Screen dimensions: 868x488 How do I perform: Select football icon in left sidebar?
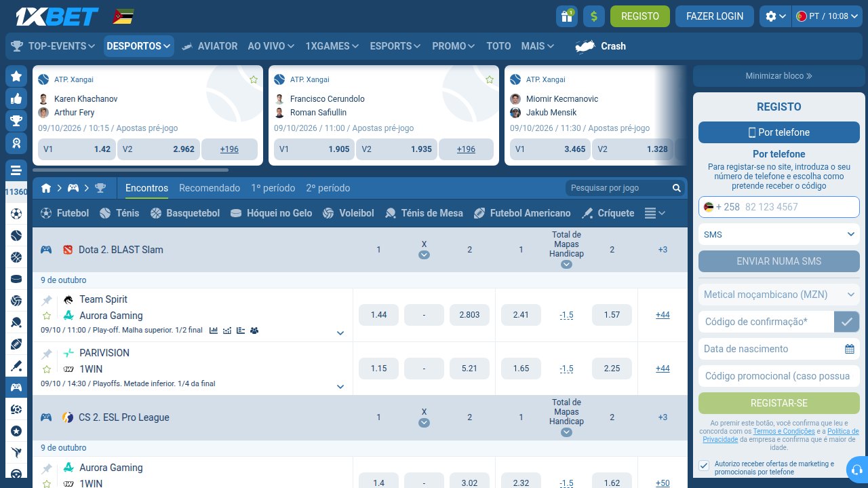16,214
